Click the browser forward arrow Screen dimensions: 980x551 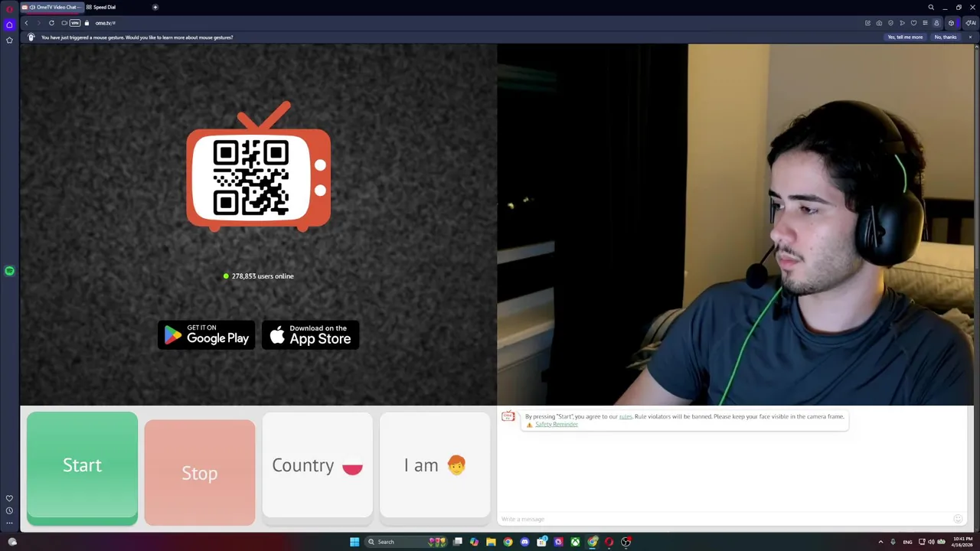(x=38, y=23)
